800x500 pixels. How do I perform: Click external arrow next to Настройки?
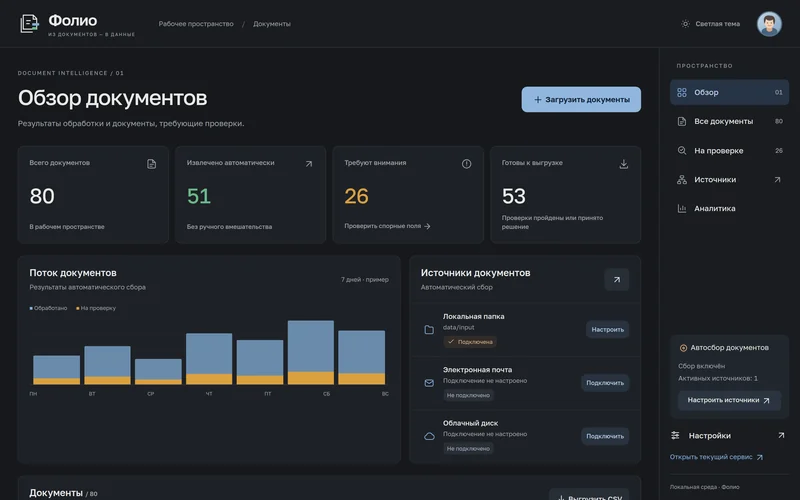pos(781,436)
